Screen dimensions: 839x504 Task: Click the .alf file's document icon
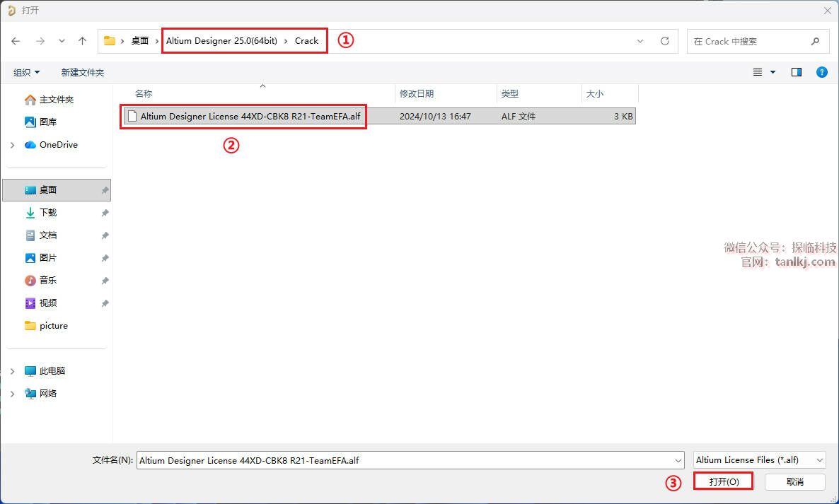pos(132,116)
